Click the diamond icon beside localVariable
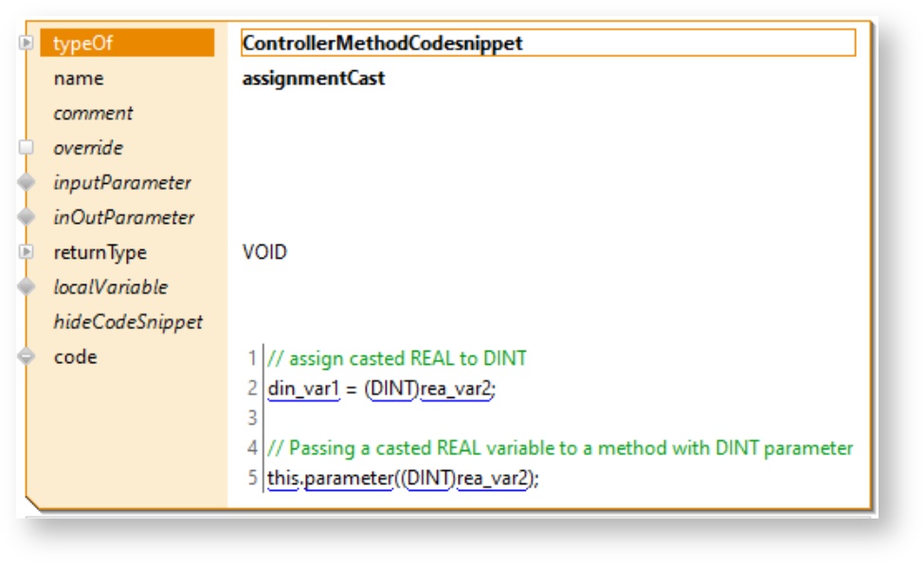This screenshot has height=564, width=924. pyautogui.click(x=27, y=287)
